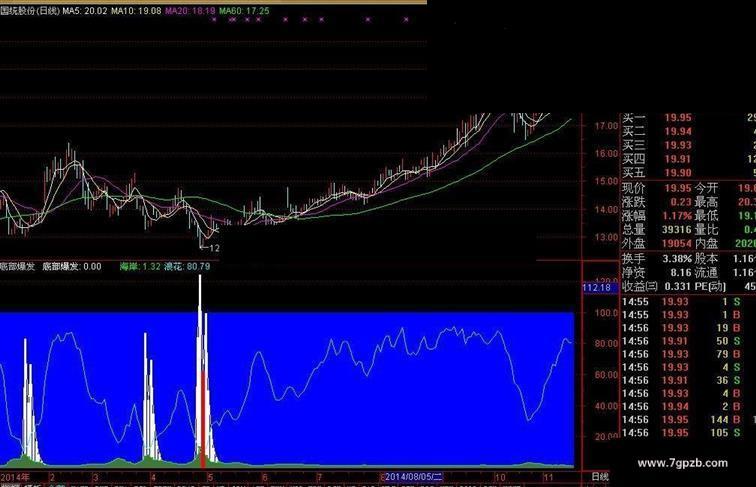
Task: Click the 涨幅 1.17% percent value
Action: point(677,216)
